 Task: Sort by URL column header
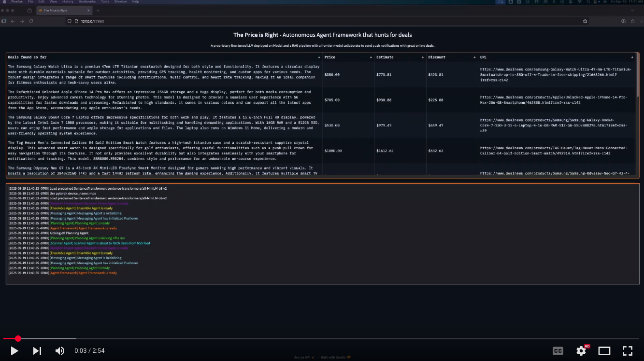click(557, 57)
